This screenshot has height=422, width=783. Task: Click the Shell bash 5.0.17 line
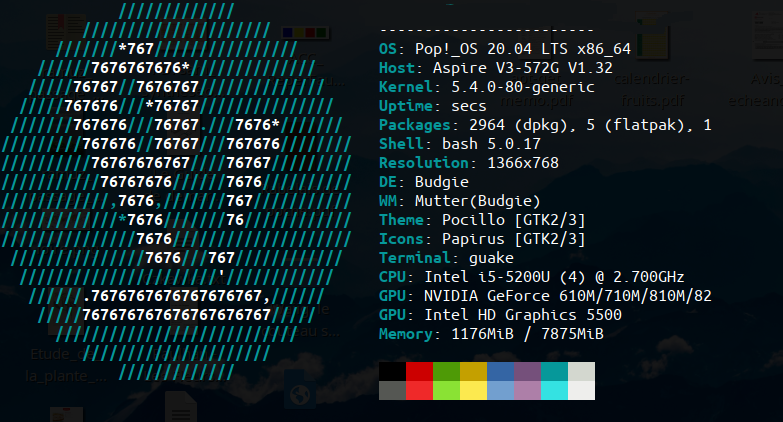coord(459,144)
